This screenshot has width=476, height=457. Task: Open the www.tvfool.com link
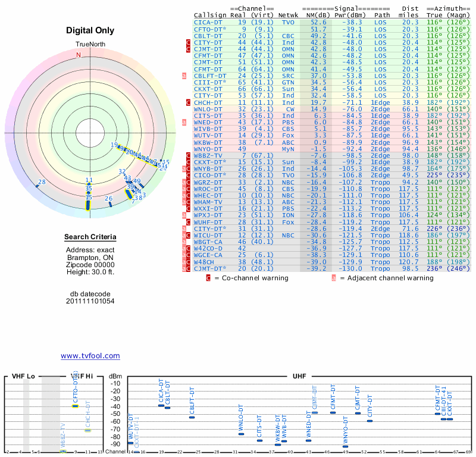90,356
